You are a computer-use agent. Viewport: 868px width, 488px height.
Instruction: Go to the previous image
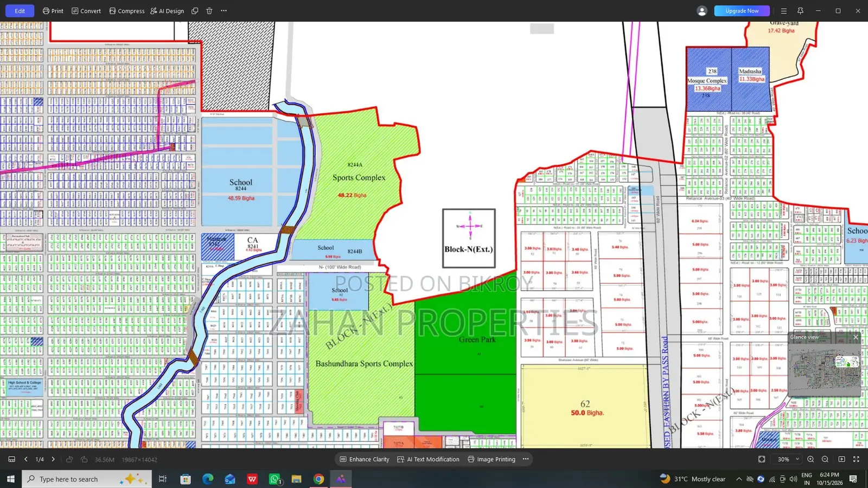click(25, 459)
